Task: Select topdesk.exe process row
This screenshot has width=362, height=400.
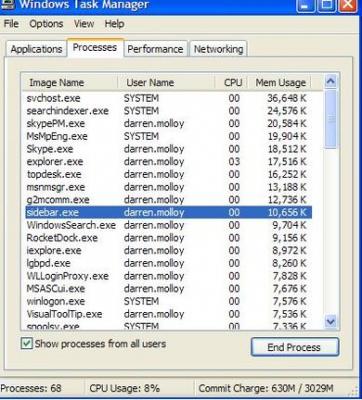Action: pyautogui.click(x=168, y=174)
